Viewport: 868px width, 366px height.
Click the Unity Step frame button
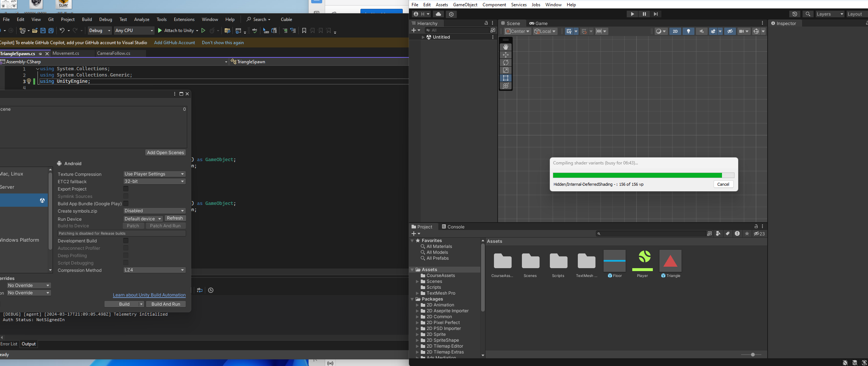click(x=656, y=14)
